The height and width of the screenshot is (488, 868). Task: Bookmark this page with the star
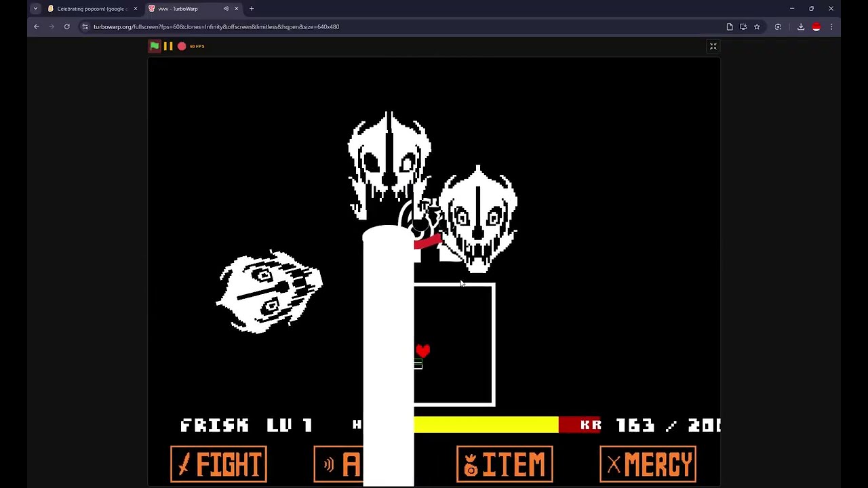[x=757, y=26]
